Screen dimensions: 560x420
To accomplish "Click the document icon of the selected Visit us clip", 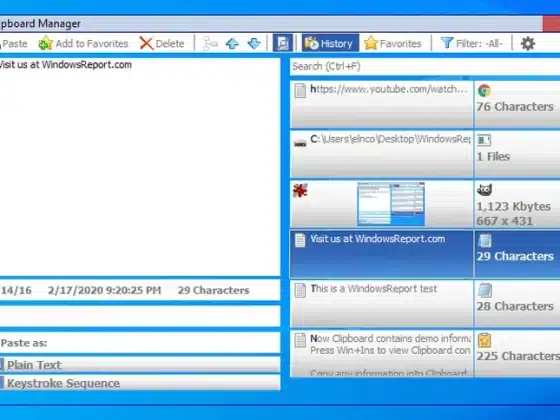I will tap(300, 240).
